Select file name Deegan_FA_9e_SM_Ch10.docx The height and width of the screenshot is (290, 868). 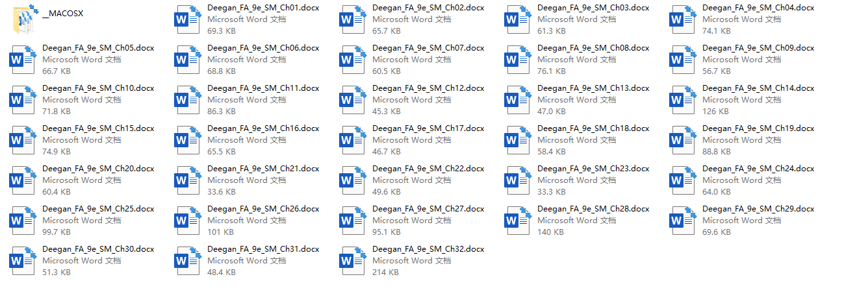coord(98,88)
